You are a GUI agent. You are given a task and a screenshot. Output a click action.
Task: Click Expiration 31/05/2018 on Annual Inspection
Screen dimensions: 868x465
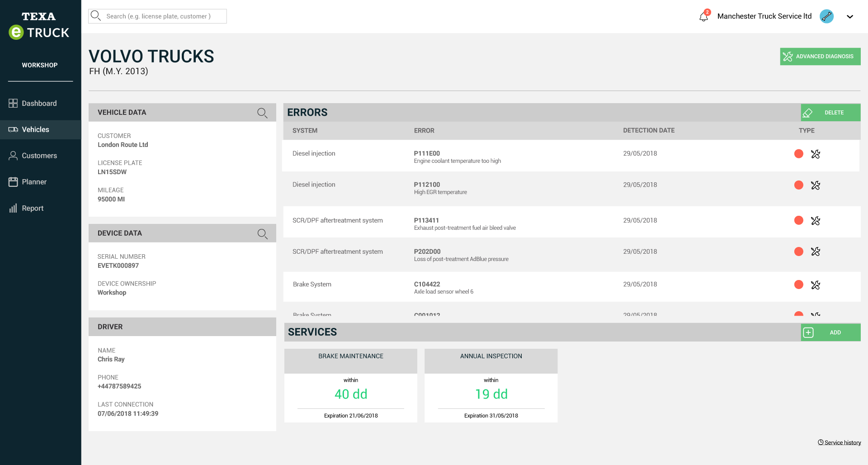pyautogui.click(x=491, y=416)
